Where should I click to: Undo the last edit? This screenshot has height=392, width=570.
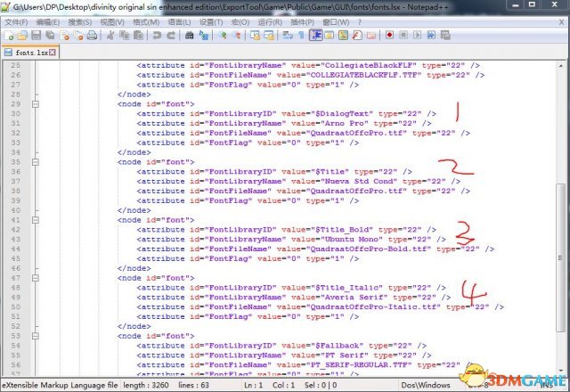tap(157, 36)
